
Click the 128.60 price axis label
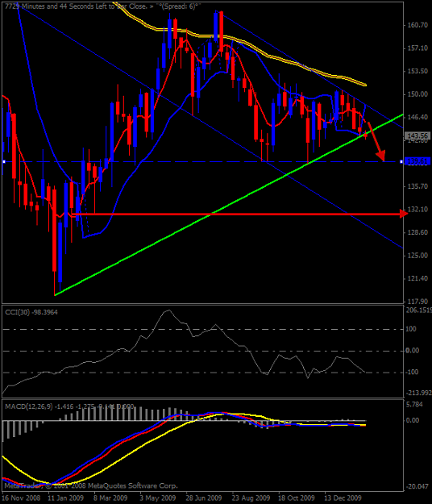pos(417,232)
